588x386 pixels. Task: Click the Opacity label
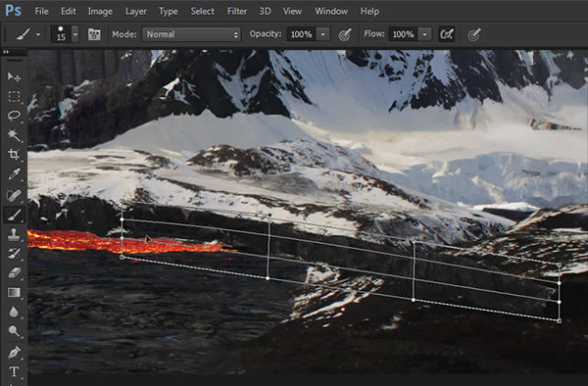point(266,34)
